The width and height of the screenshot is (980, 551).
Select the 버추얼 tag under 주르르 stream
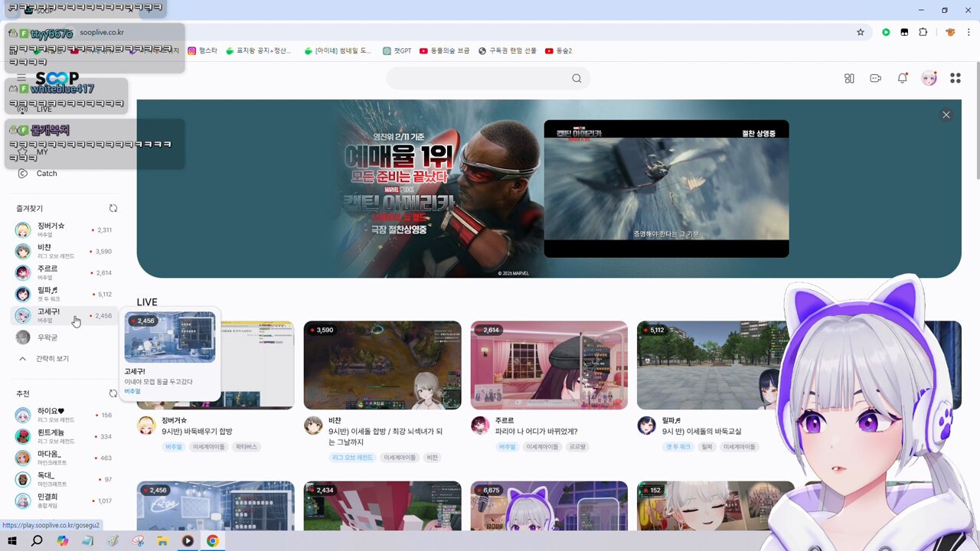pos(507,446)
